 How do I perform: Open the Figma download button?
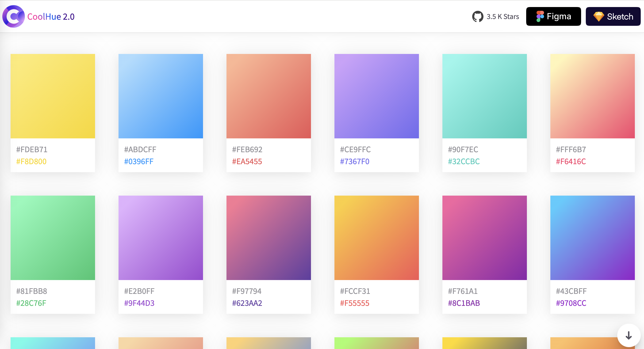tap(553, 16)
